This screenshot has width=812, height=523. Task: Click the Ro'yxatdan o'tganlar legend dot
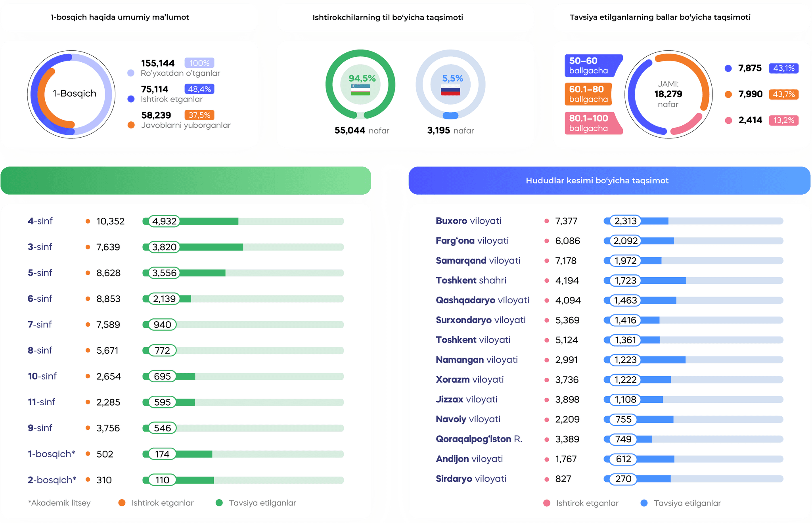click(x=131, y=73)
